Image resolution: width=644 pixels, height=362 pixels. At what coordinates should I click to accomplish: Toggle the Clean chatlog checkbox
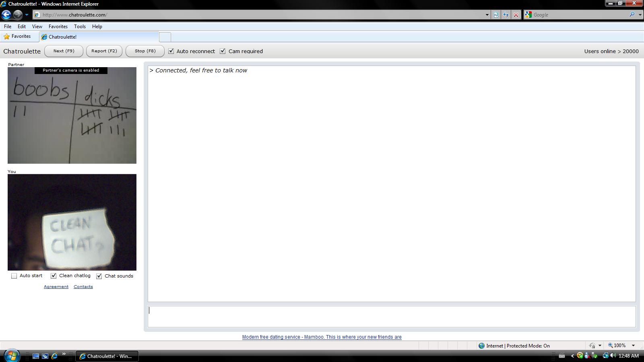[x=54, y=276]
